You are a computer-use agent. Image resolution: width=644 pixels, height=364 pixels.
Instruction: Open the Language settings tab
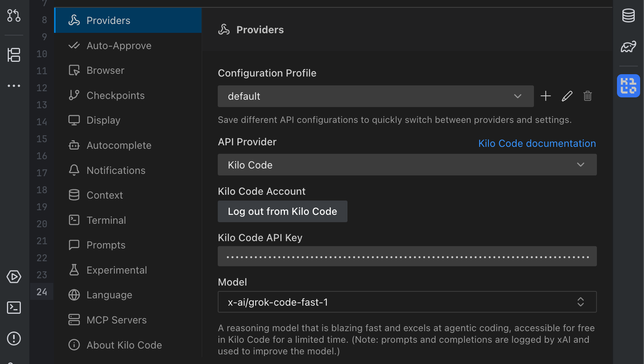[128, 295]
